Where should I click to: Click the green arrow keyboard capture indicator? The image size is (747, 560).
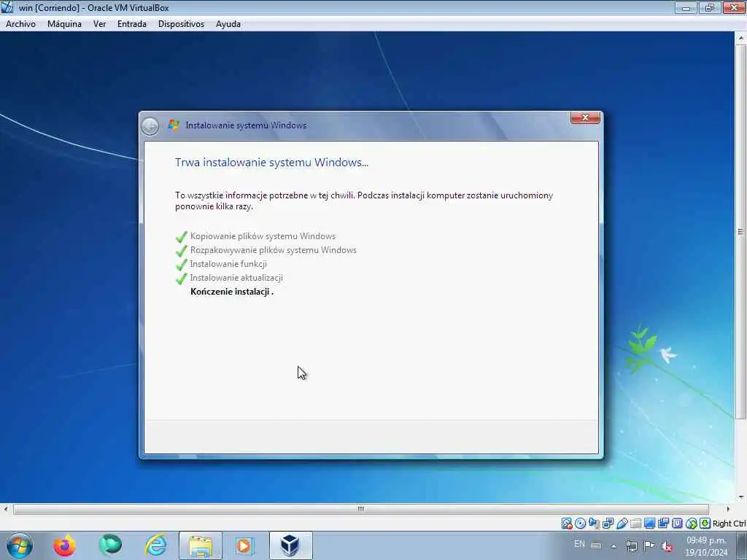(x=705, y=524)
